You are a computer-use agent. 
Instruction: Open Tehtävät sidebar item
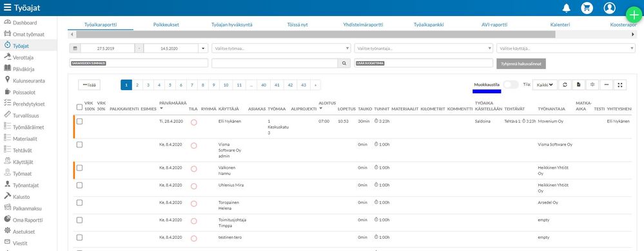tap(22, 150)
